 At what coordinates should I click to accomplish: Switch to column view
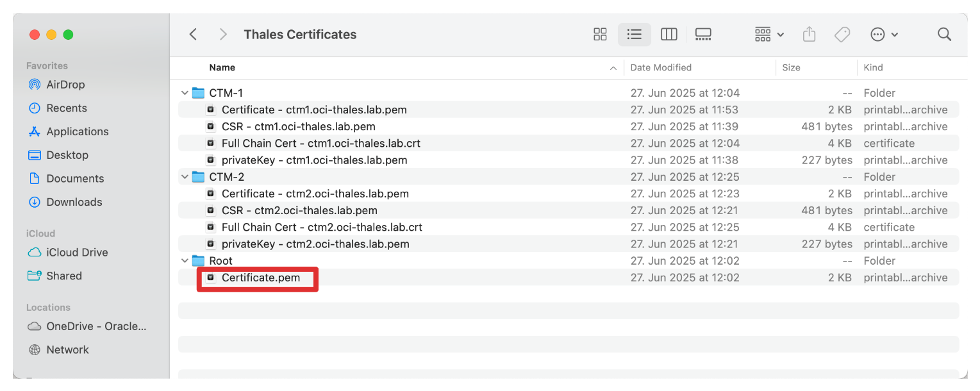tap(669, 35)
